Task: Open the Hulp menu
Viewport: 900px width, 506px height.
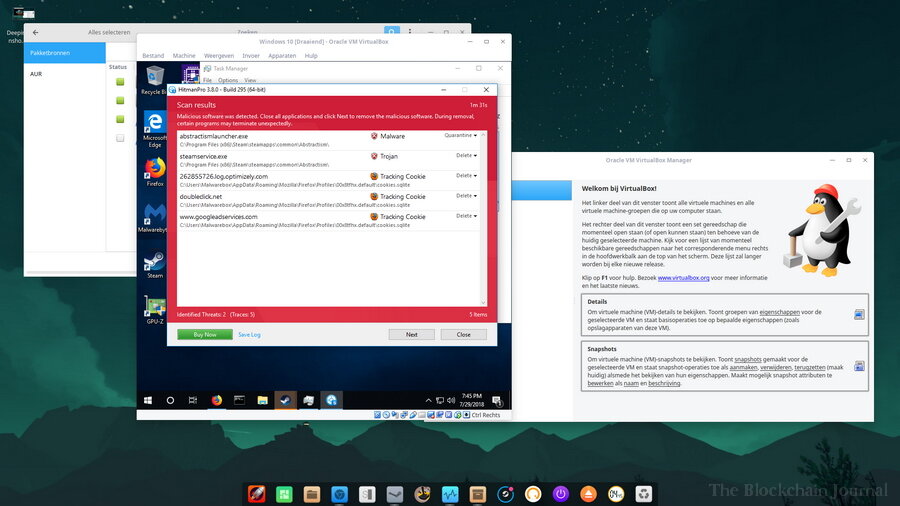Action: tap(311, 56)
